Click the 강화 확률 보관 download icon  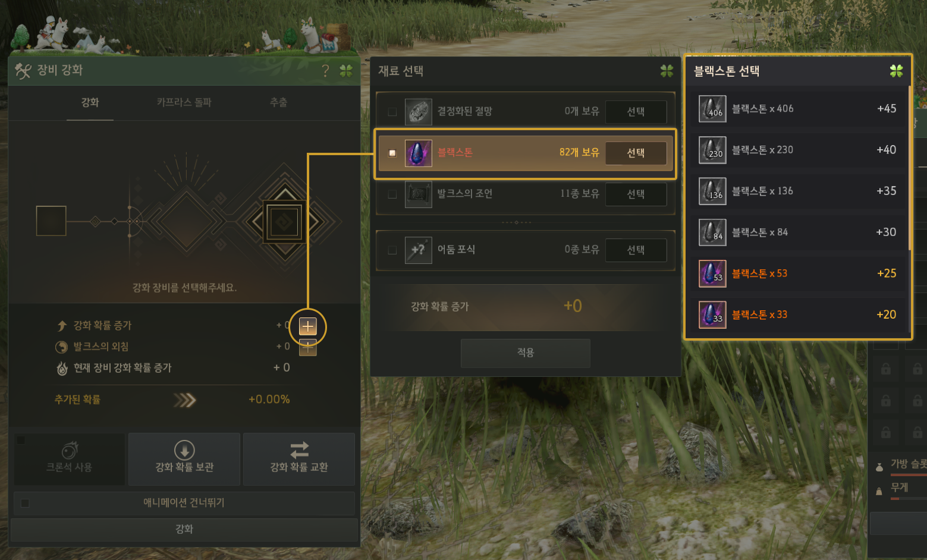184,450
